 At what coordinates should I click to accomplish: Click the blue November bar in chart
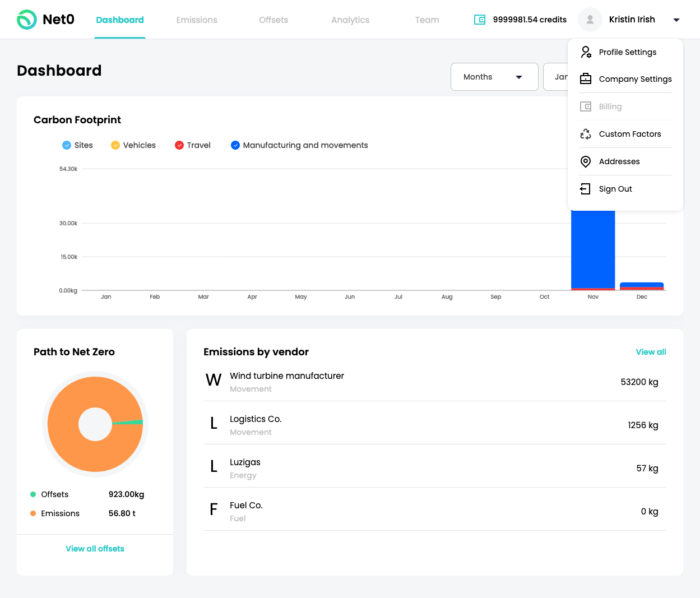[593, 249]
